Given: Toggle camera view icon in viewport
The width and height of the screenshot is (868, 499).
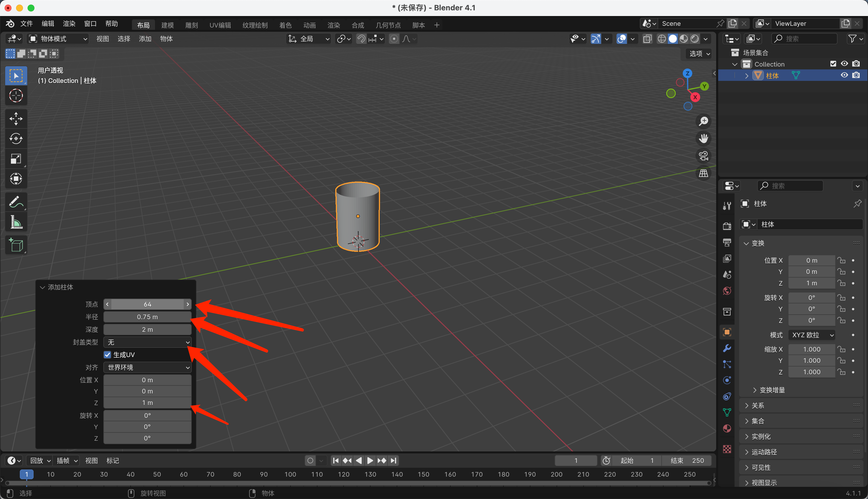Looking at the screenshot, I should click(x=704, y=156).
